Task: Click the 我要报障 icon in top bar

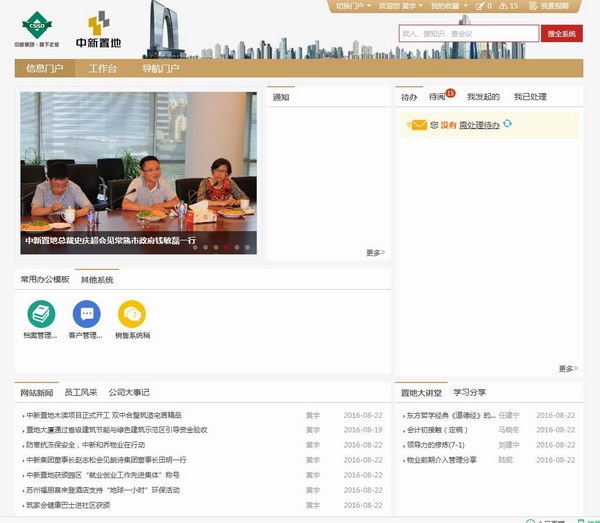Action: [533, 6]
